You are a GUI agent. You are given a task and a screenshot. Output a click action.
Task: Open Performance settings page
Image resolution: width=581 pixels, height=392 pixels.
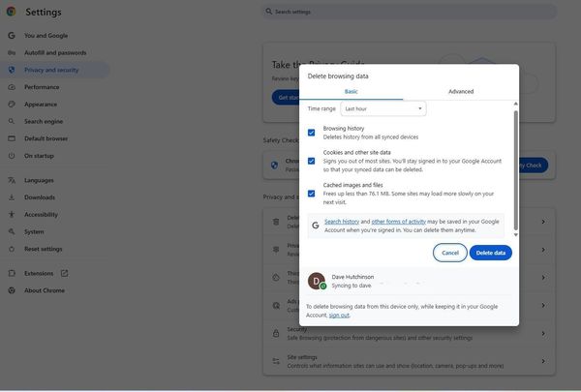42,87
